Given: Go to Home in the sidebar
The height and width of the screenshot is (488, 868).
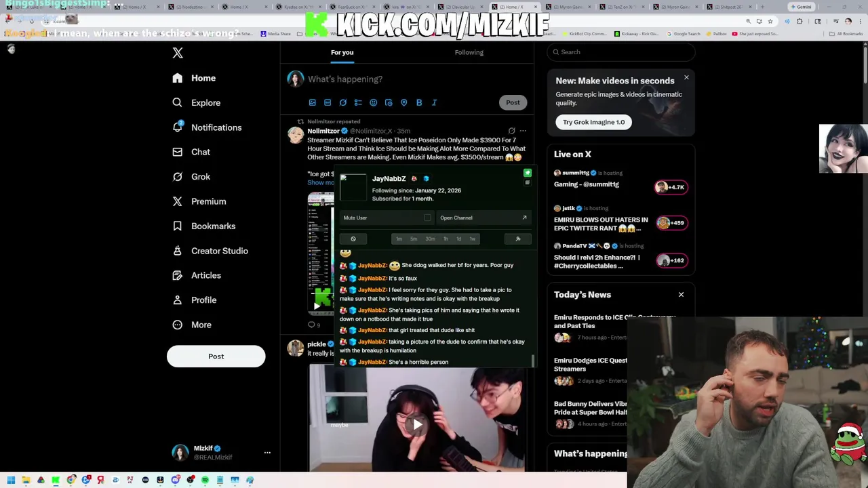Looking at the screenshot, I should click(x=194, y=78).
